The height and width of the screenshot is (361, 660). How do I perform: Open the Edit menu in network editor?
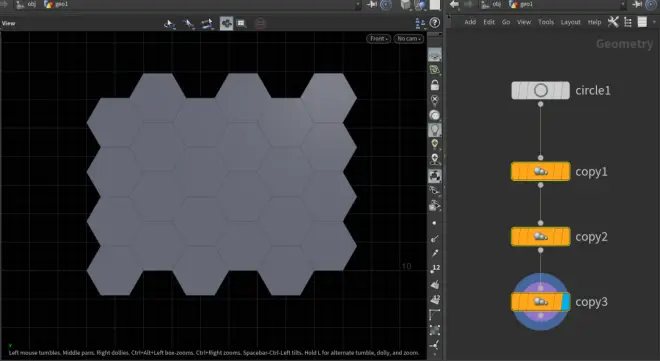tap(489, 22)
